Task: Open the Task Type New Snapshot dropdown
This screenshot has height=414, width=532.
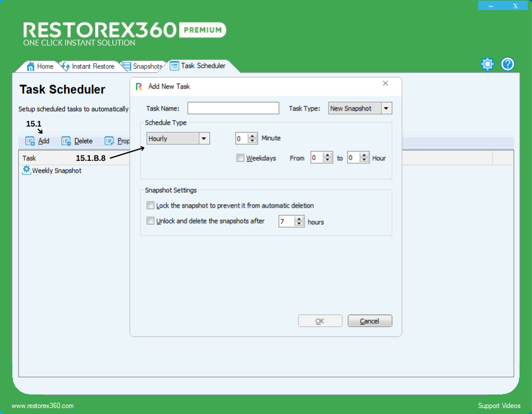Action: (x=386, y=108)
